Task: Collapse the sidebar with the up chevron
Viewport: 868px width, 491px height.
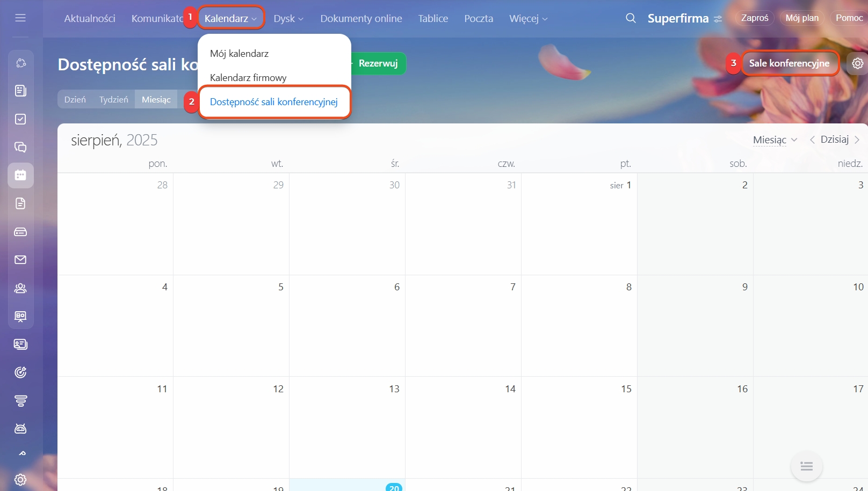Action: point(22,453)
